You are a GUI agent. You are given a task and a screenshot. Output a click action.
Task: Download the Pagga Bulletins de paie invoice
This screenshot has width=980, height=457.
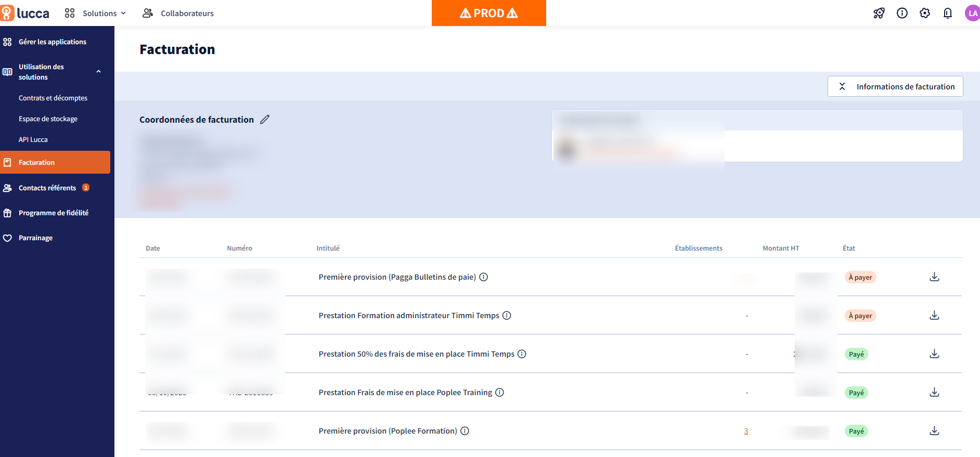pos(934,277)
